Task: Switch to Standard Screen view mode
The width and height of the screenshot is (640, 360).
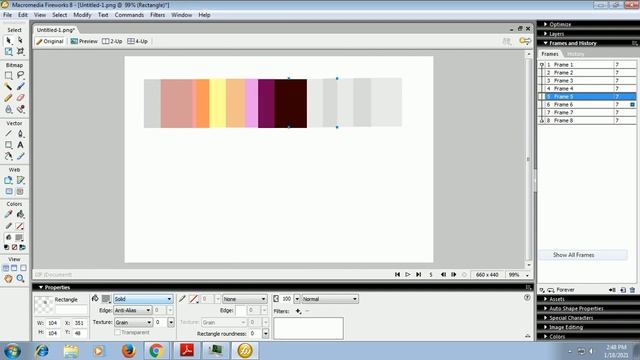Action: pyautogui.click(x=6, y=268)
